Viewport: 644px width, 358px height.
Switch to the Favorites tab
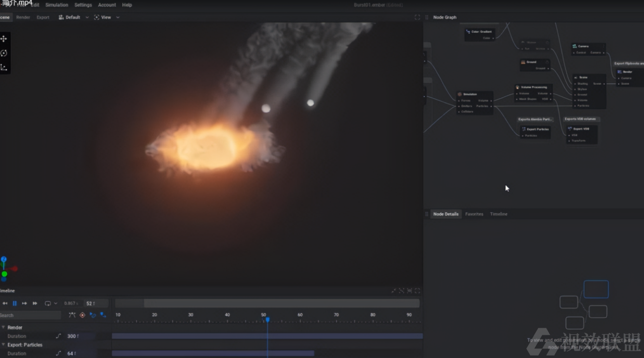(474, 214)
